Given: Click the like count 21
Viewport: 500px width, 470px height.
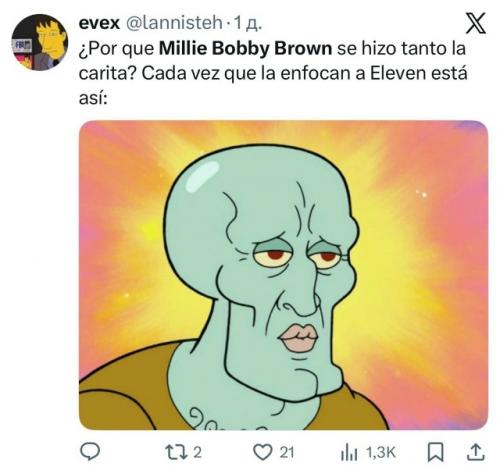Looking at the screenshot, I should coord(287,453).
